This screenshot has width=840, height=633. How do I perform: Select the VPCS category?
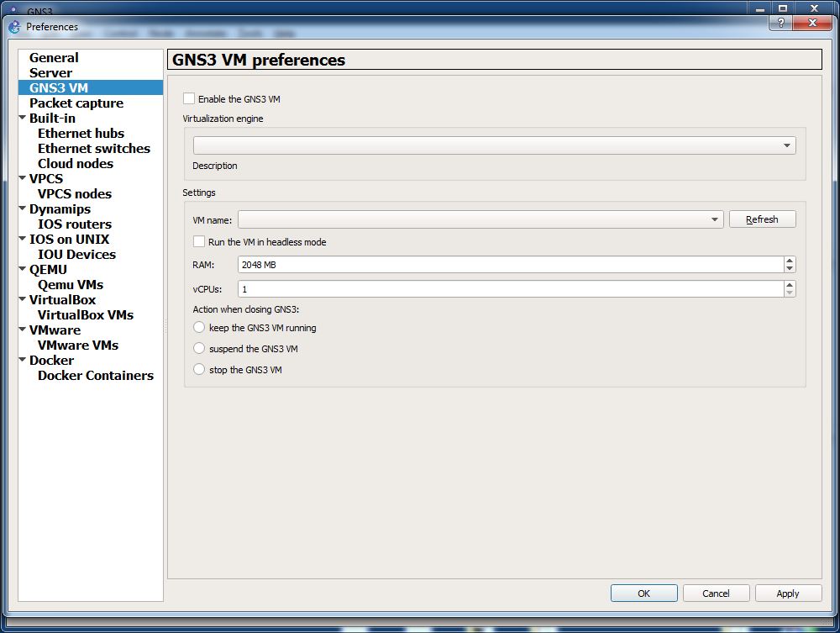pos(46,178)
